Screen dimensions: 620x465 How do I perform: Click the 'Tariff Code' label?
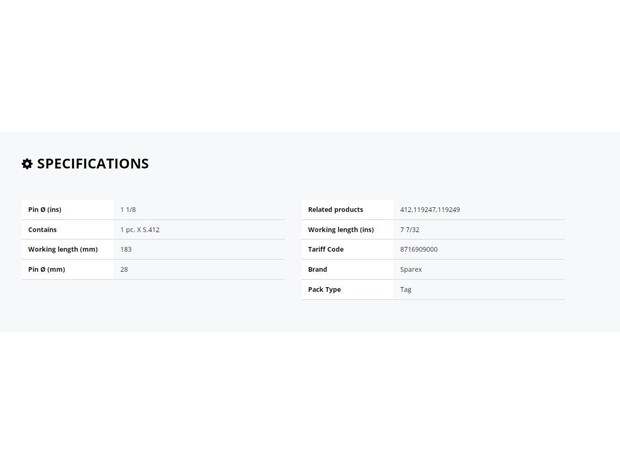[326, 250]
